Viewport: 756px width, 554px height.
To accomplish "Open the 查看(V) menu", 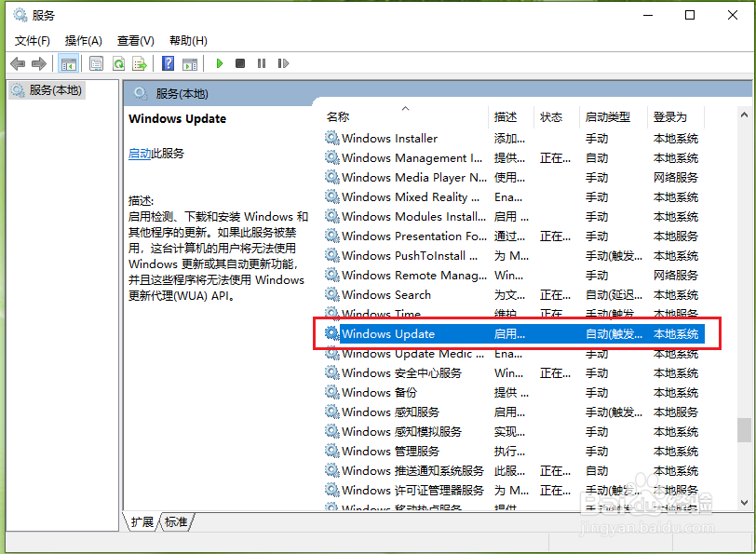I will [136, 41].
